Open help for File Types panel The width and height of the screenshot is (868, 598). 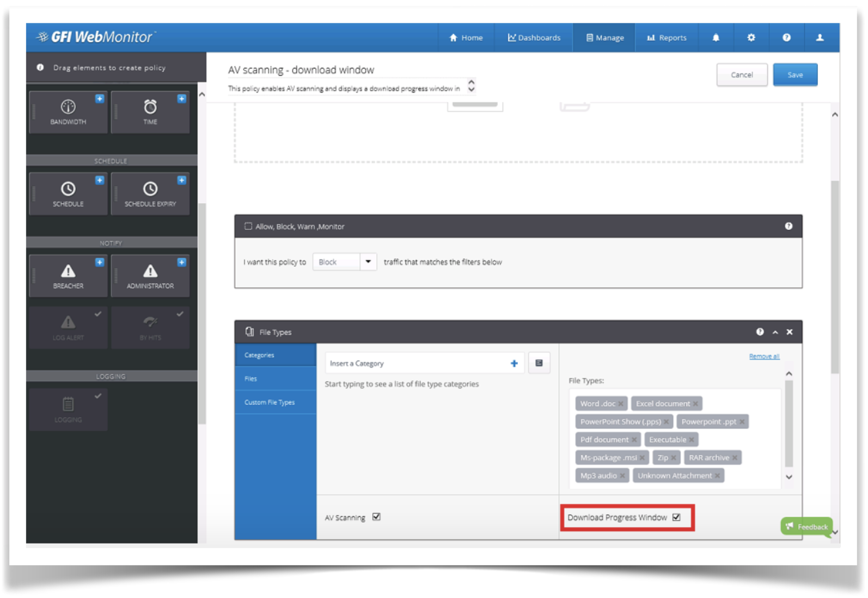point(760,332)
